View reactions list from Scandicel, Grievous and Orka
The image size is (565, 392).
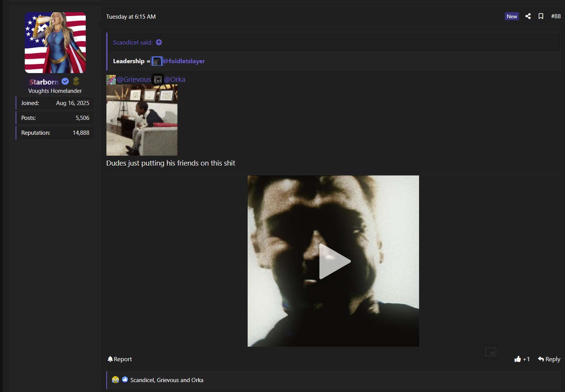pyautogui.click(x=166, y=380)
